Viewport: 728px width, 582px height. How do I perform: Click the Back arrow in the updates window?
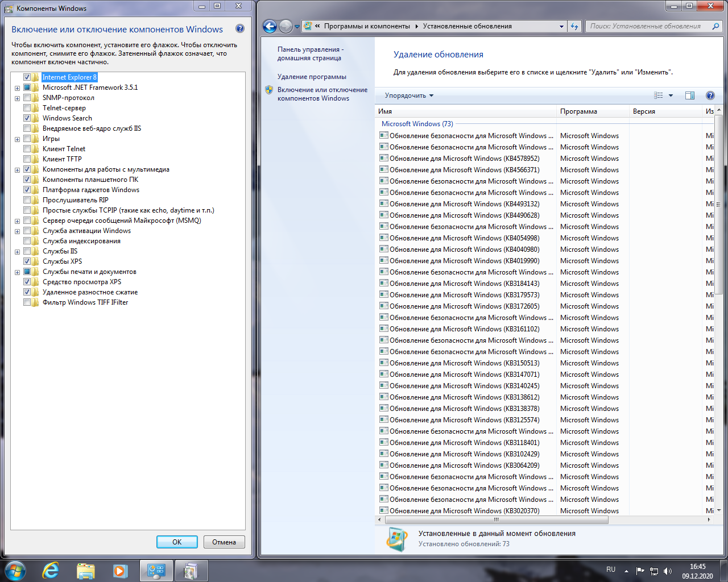coord(270,26)
